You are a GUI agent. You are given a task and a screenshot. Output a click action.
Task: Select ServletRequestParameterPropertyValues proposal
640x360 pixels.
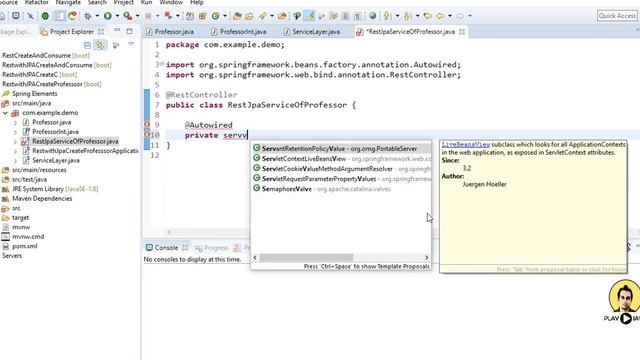(341, 179)
